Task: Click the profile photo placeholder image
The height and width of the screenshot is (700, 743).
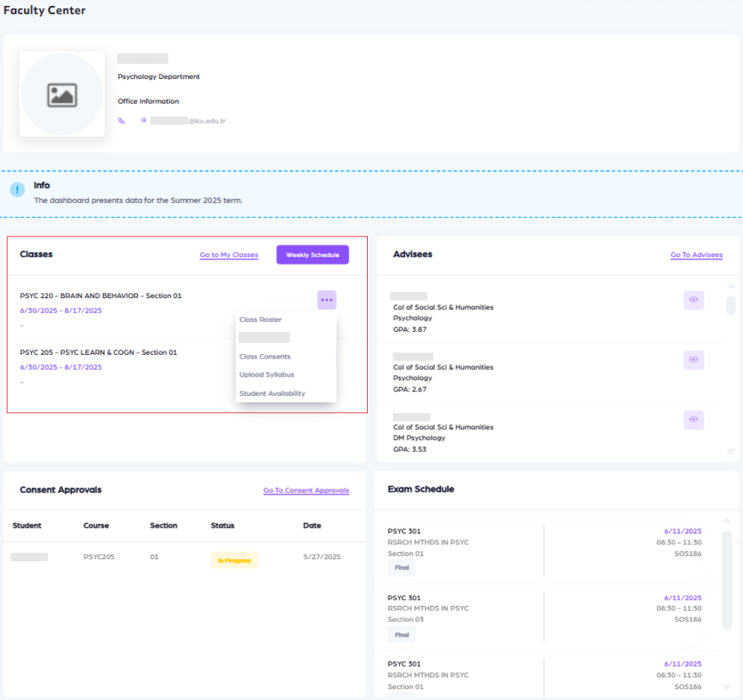Action: click(x=62, y=95)
